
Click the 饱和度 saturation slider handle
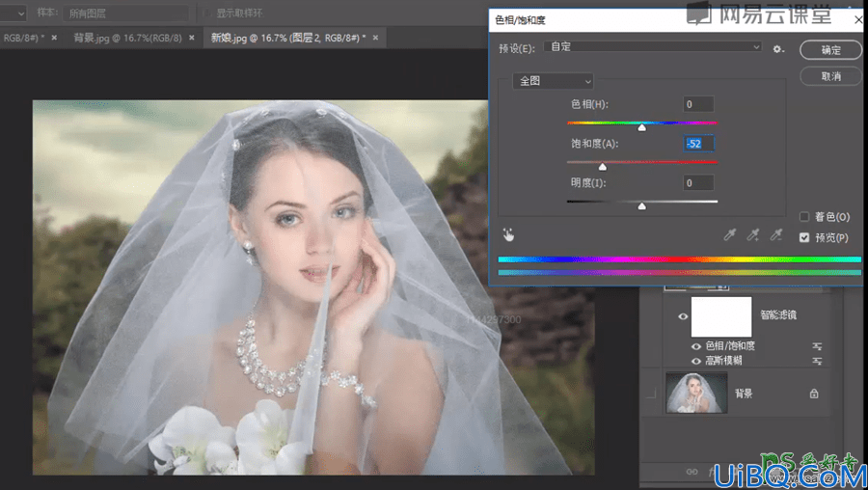[x=602, y=167]
